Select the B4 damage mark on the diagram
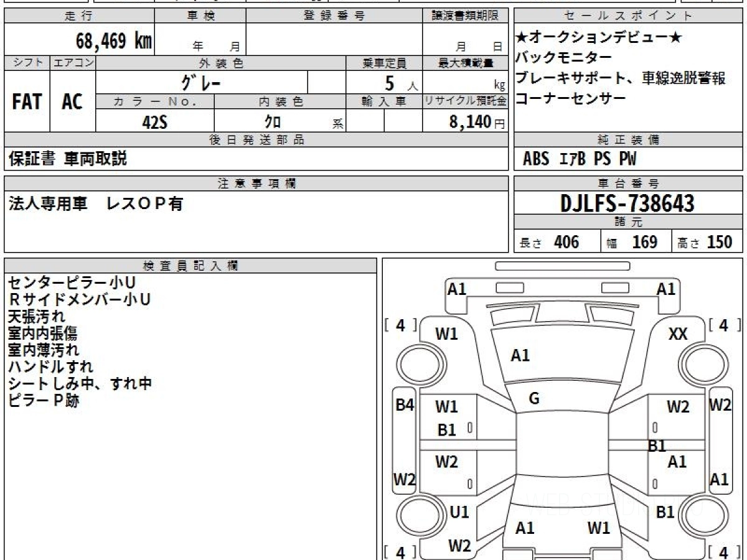 (405, 404)
